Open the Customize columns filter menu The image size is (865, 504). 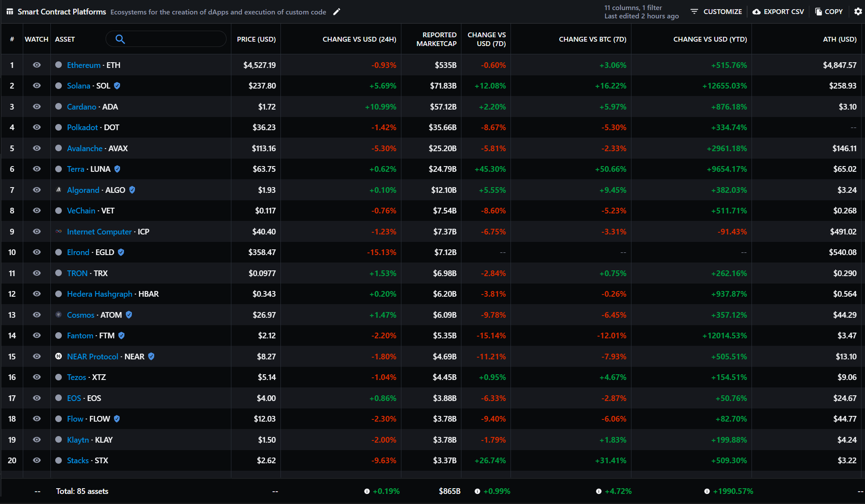click(x=716, y=12)
